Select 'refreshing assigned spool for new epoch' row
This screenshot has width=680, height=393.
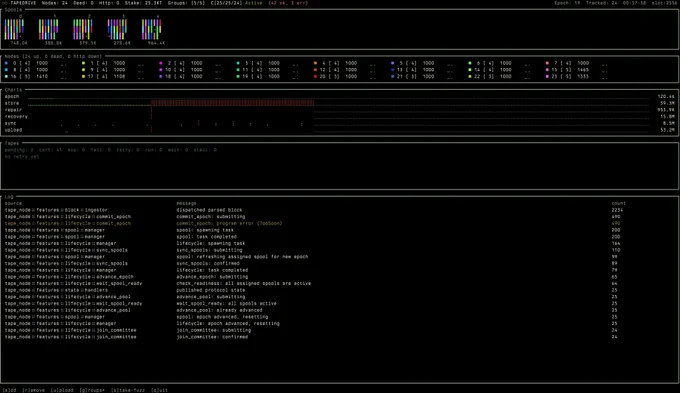point(315,257)
